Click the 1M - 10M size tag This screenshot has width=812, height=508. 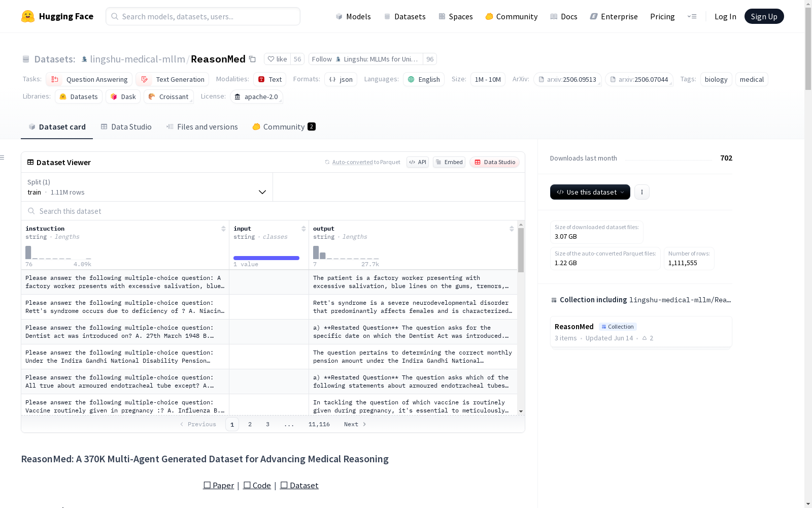point(488,79)
